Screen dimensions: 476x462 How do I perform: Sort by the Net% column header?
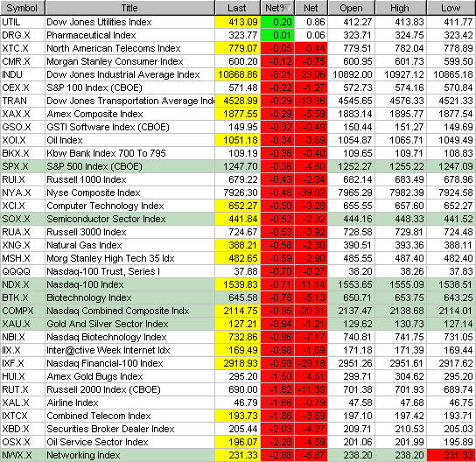[x=277, y=8]
